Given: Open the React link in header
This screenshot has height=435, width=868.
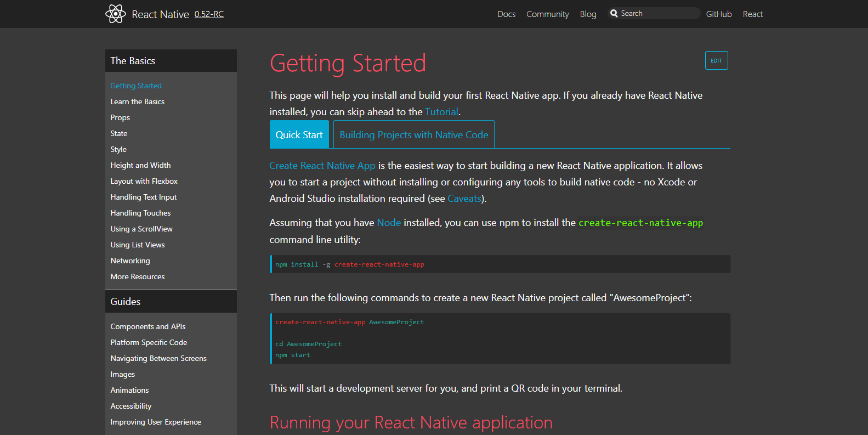Looking at the screenshot, I should point(753,14).
